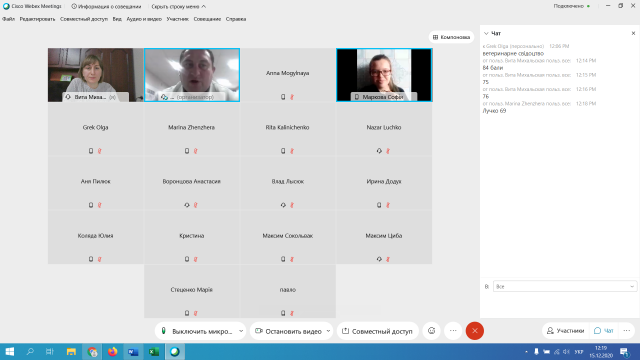Collapse the Чат panel chevron

[x=486, y=33]
